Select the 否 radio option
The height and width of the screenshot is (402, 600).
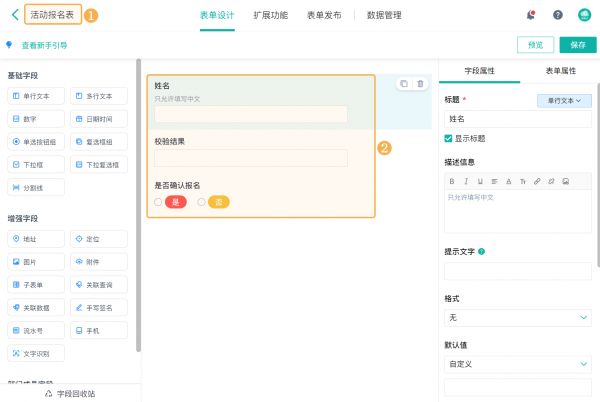[201, 202]
